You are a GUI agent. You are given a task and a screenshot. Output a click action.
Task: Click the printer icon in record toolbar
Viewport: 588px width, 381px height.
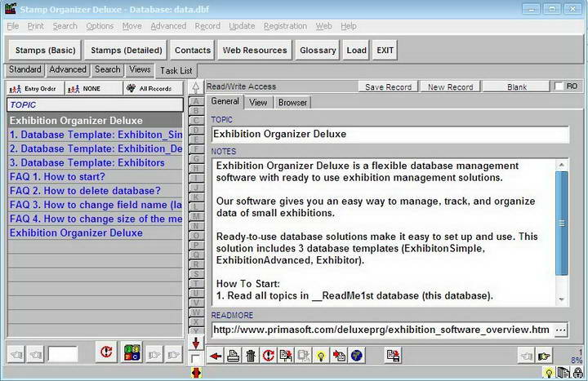pos(233,356)
